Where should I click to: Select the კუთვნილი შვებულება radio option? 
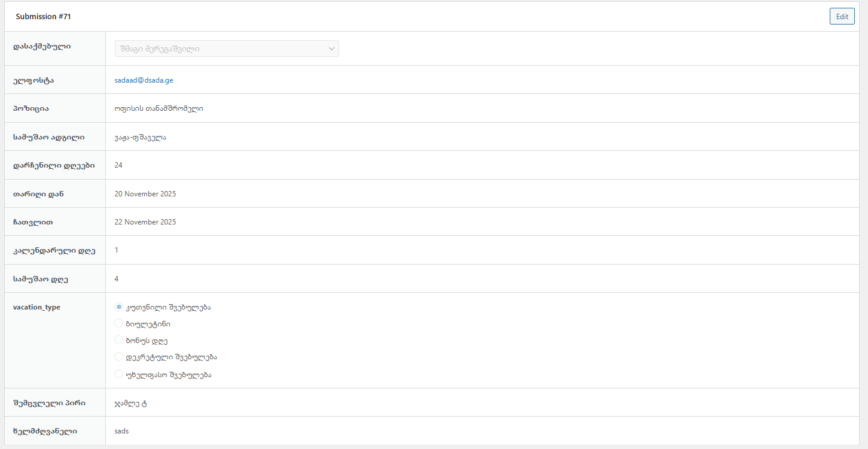pyautogui.click(x=118, y=307)
